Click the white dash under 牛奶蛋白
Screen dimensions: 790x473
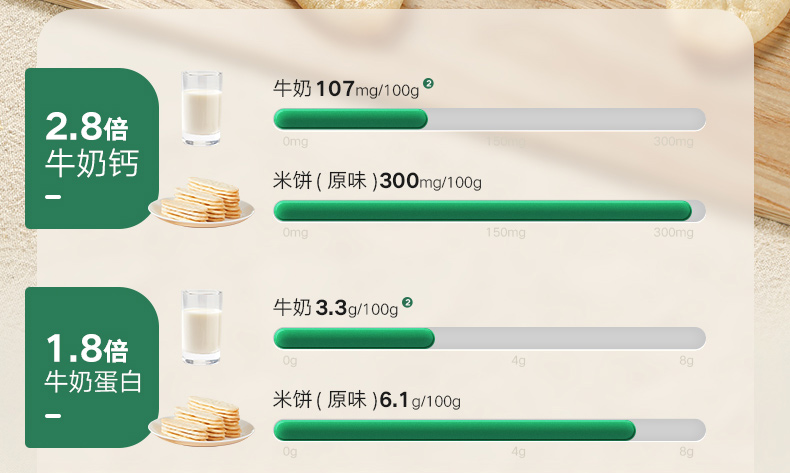click(x=54, y=416)
